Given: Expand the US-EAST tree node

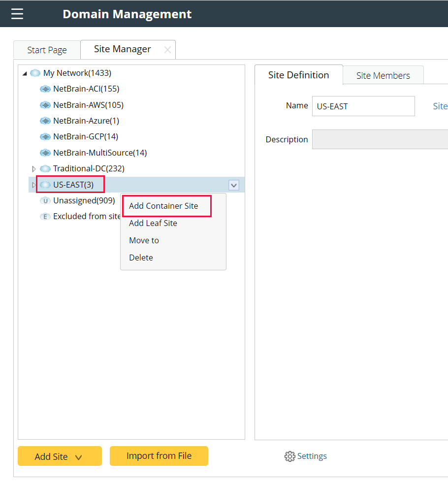Looking at the screenshot, I should (33, 185).
